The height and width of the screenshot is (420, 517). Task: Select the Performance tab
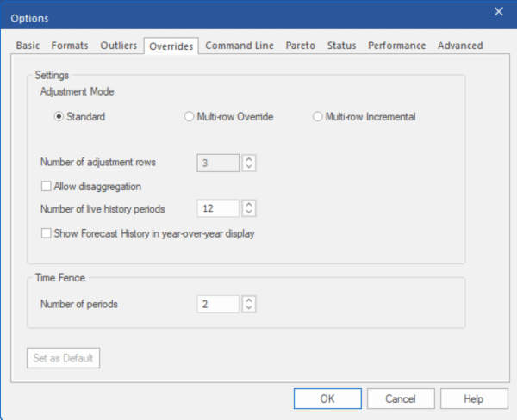pyautogui.click(x=396, y=46)
